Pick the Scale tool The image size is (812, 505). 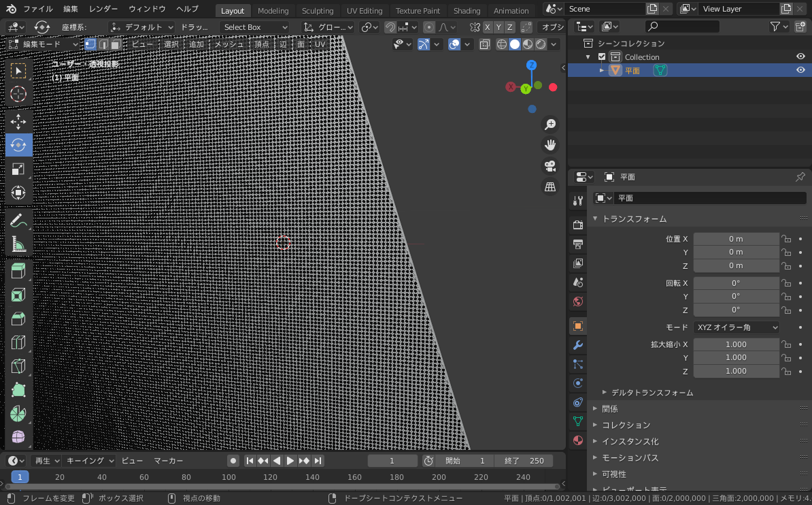[x=18, y=169]
